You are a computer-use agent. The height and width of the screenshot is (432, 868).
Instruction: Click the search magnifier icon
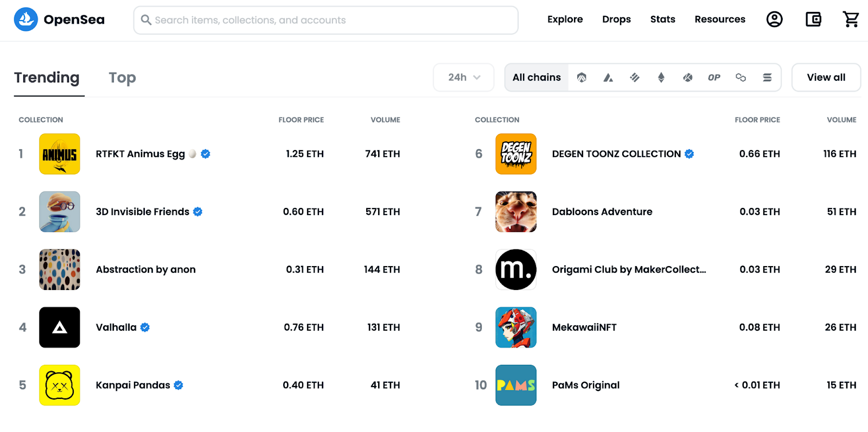tap(146, 20)
